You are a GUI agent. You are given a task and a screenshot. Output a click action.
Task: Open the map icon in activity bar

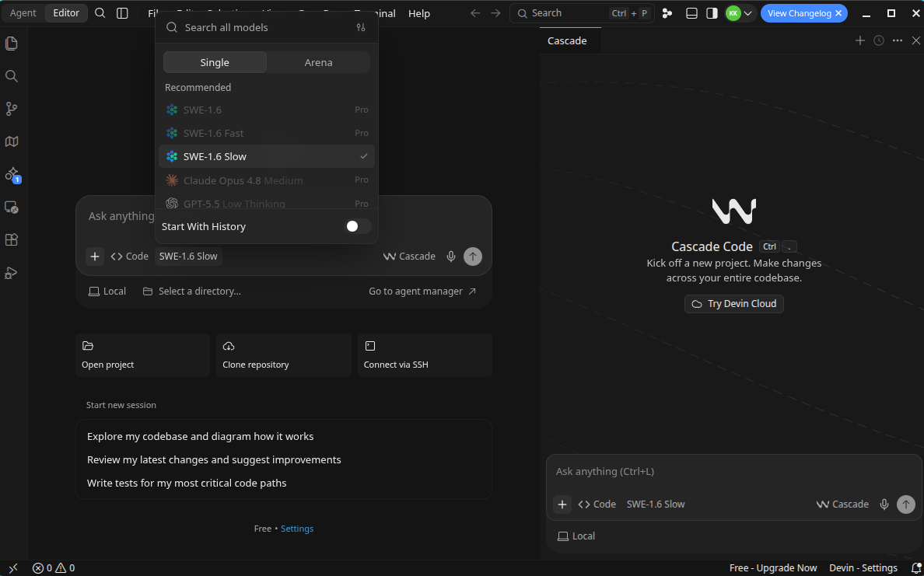click(11, 141)
